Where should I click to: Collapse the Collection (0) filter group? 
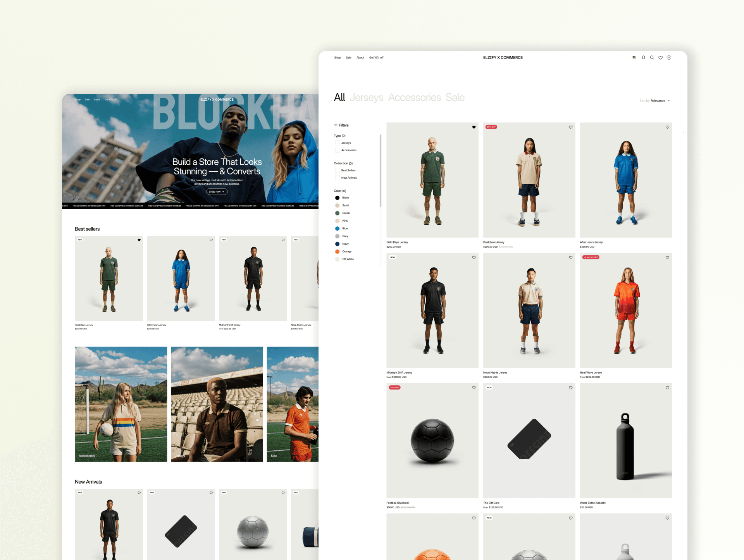343,163
